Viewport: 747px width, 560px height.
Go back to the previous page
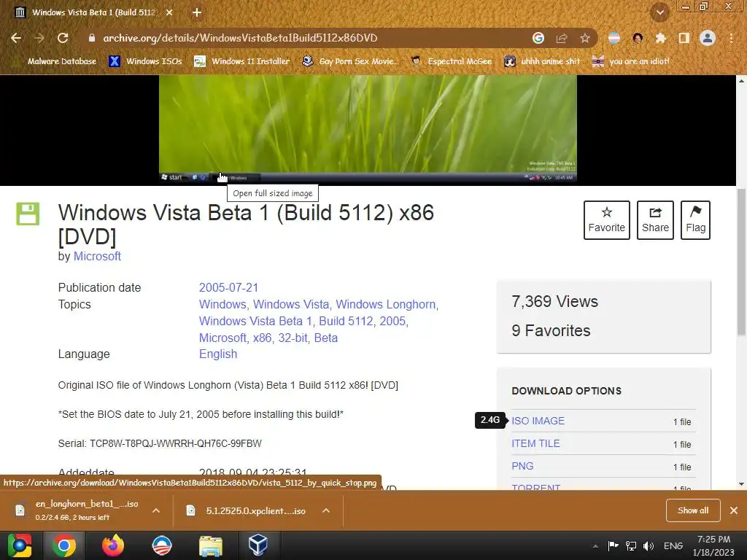16,38
